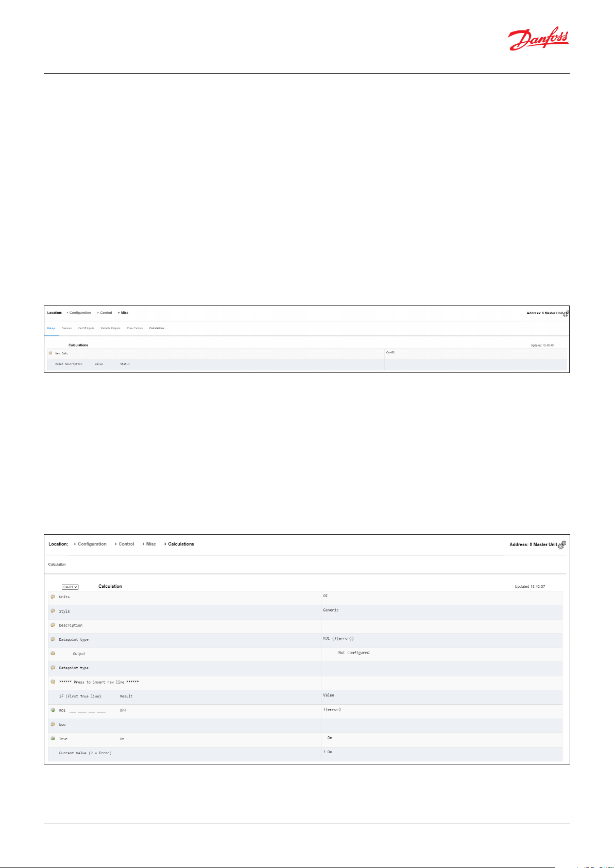Click RO1 on the rule line
Screen dimensions: 614x868
click(x=62, y=710)
